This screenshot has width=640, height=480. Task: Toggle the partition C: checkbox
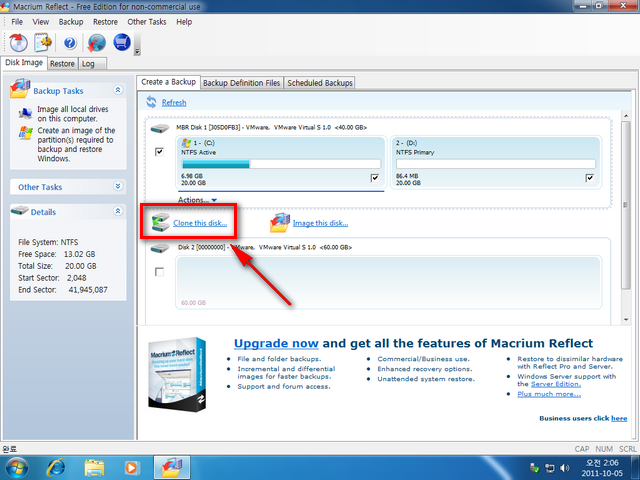375,178
